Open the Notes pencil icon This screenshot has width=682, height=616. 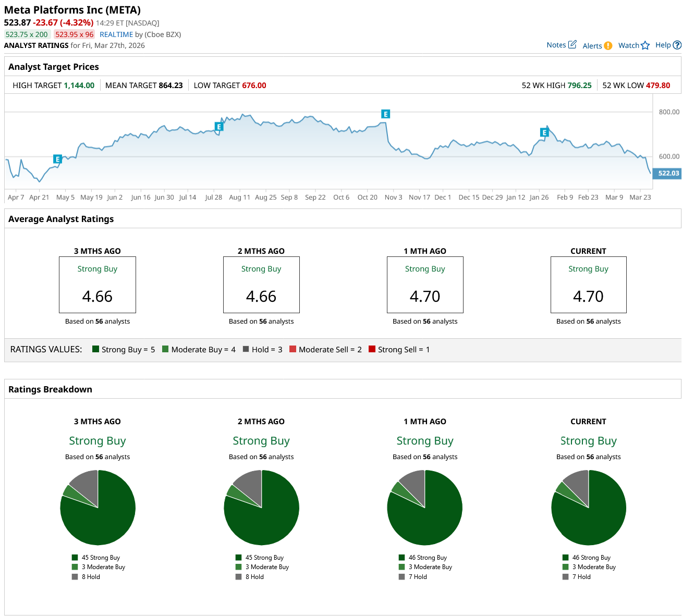point(572,45)
